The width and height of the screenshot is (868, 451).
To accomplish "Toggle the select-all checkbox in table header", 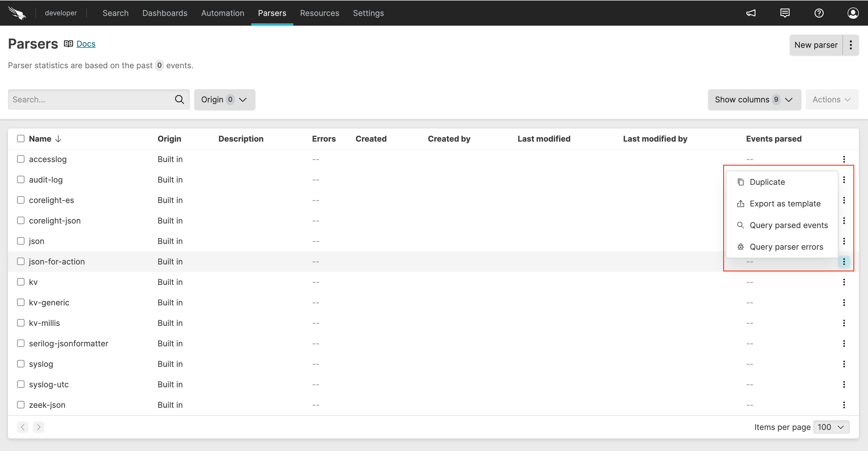I will 20,138.
